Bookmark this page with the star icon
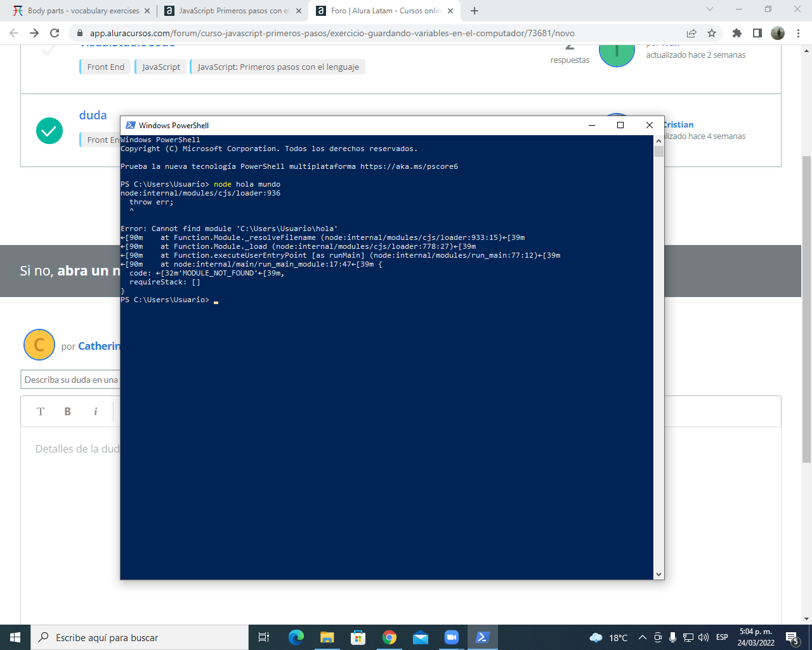 [x=712, y=33]
